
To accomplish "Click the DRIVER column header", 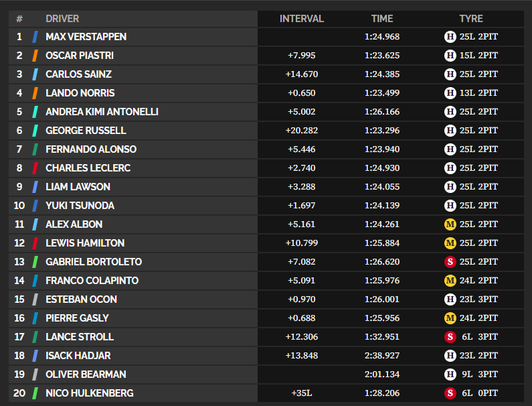I will (62, 19).
